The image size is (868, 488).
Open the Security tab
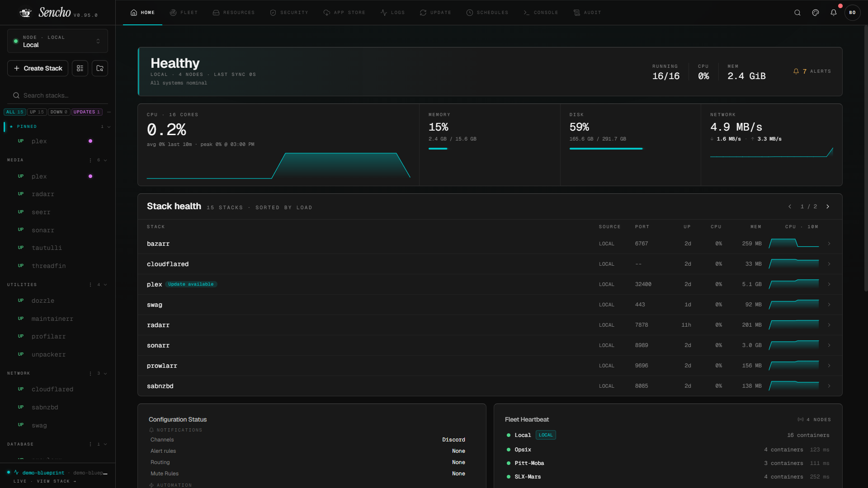289,13
